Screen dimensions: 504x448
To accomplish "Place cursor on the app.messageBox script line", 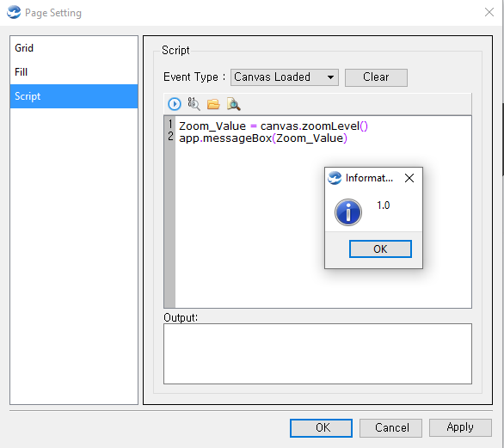I will pos(263,138).
